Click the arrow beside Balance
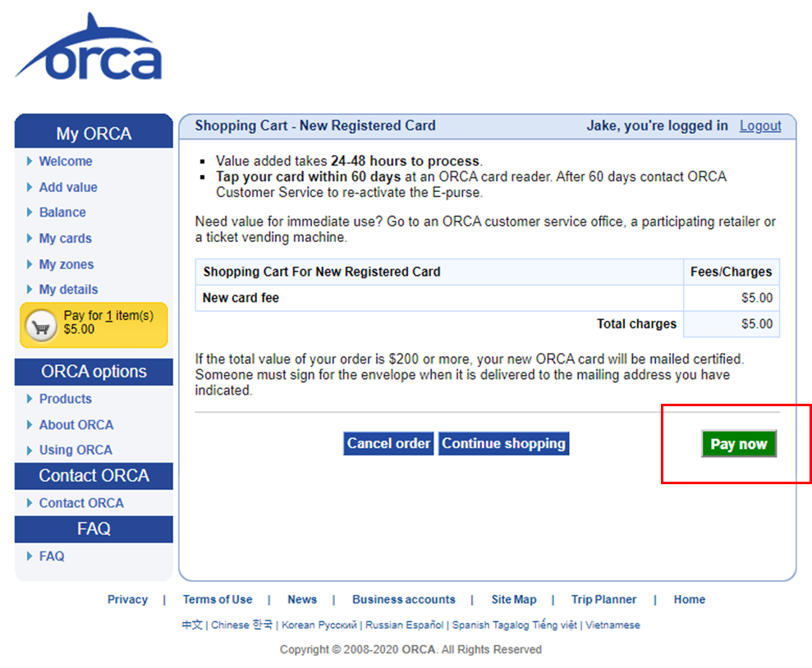Image resolution: width=812 pixels, height=668 pixels. pyautogui.click(x=30, y=213)
